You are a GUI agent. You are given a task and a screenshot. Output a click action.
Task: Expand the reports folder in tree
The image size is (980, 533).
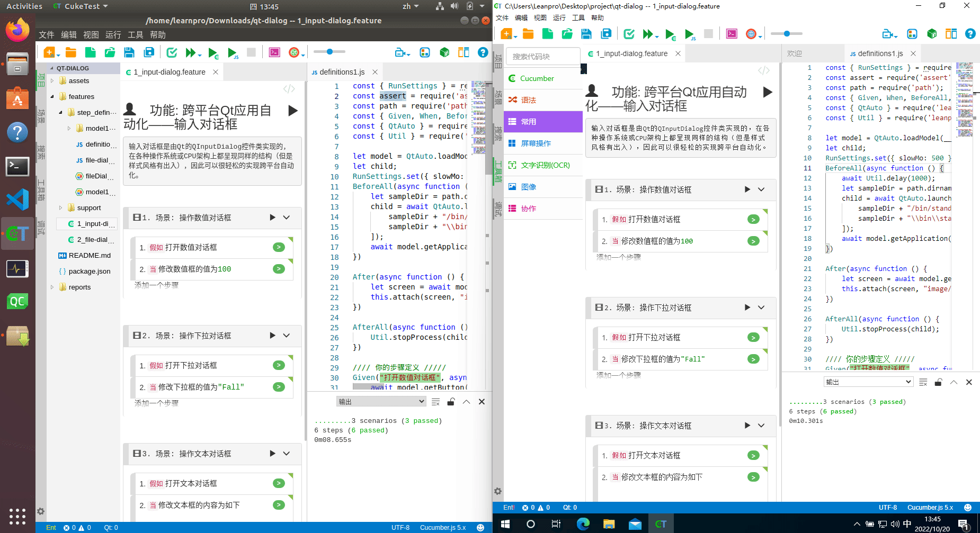coord(52,287)
